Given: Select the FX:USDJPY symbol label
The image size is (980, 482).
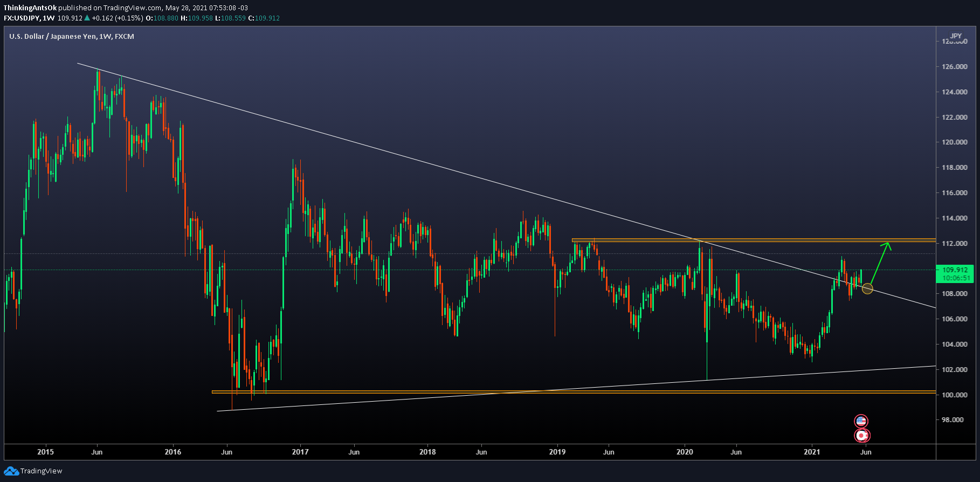Looking at the screenshot, I should 22,18.
